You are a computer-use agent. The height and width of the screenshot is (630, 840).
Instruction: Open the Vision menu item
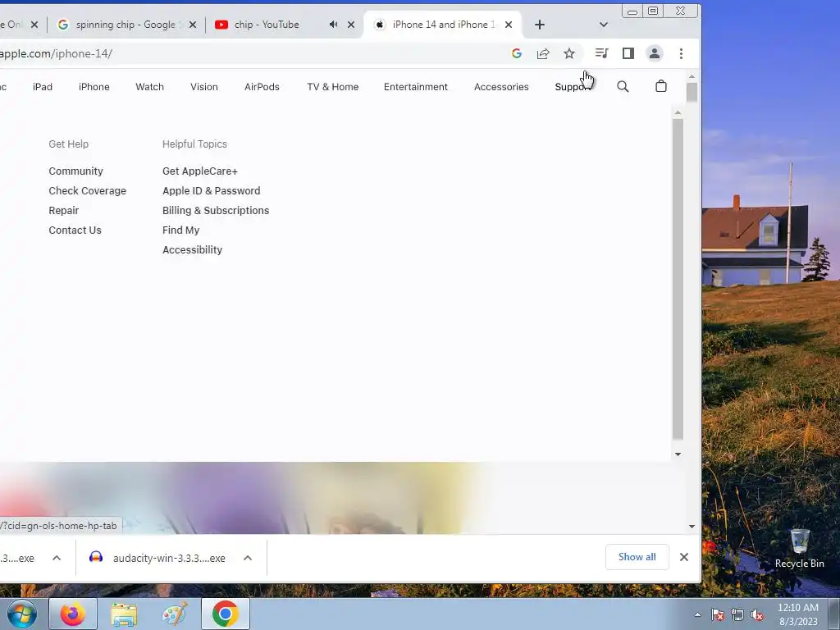204,87
